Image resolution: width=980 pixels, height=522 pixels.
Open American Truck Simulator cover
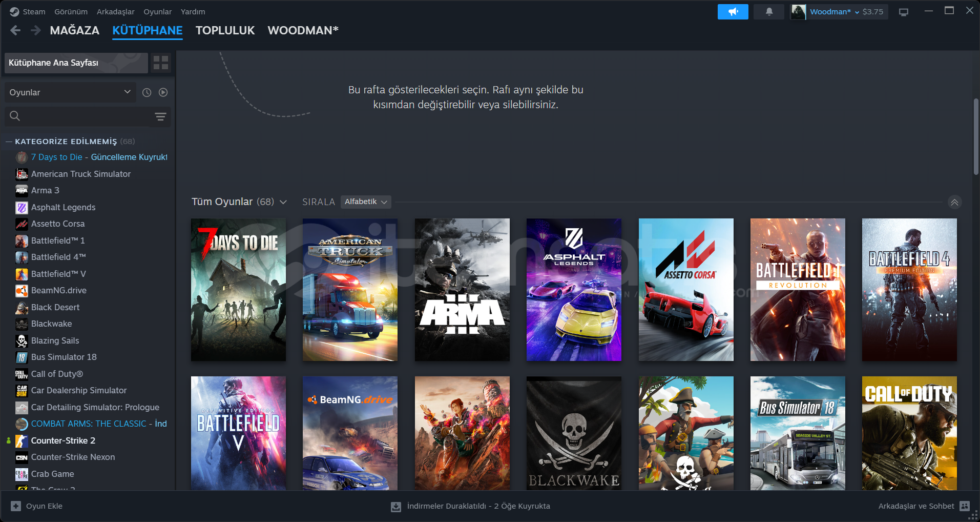tap(350, 290)
